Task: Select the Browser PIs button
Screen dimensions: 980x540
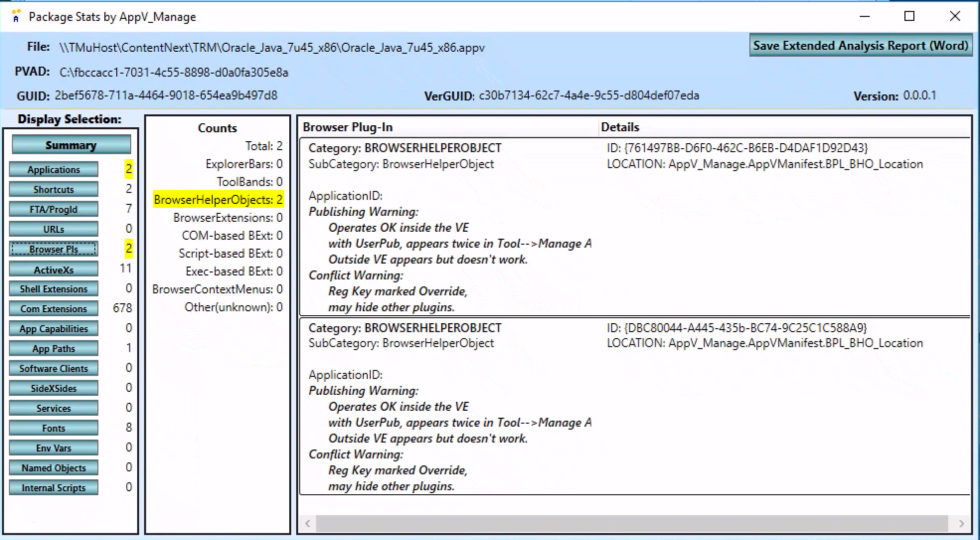Action: point(54,249)
